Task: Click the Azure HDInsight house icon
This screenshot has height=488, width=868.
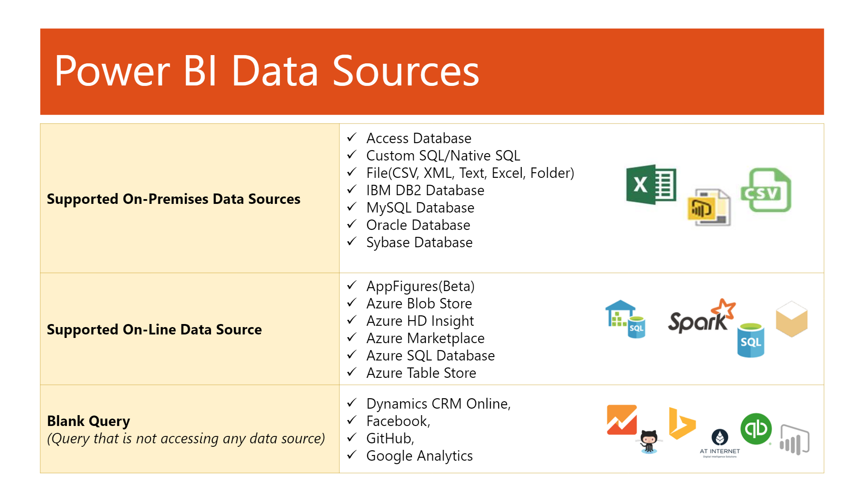Action: 625,319
